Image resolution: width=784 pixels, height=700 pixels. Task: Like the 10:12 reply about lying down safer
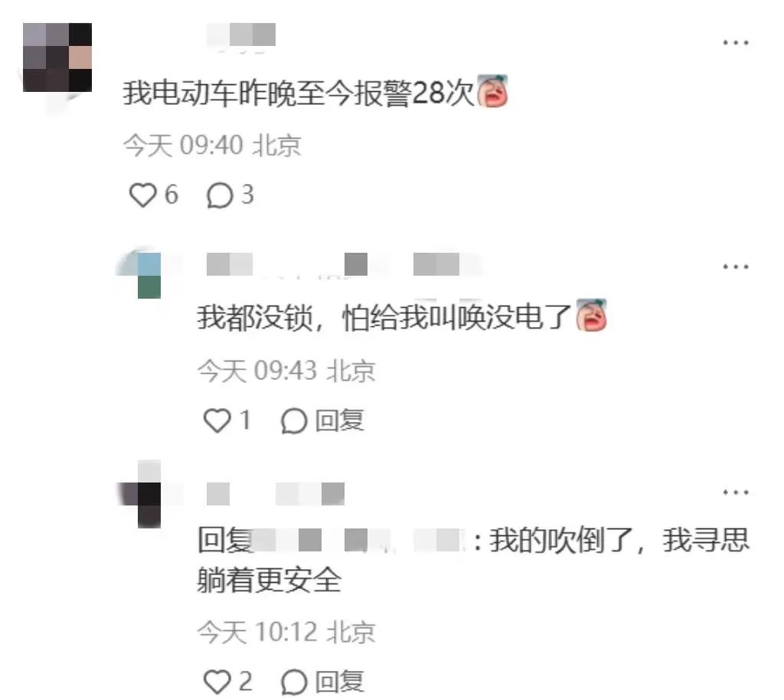tap(217, 682)
